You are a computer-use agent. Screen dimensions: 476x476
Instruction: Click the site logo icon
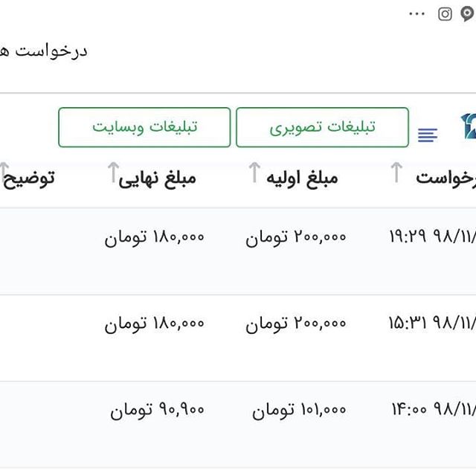469,126
